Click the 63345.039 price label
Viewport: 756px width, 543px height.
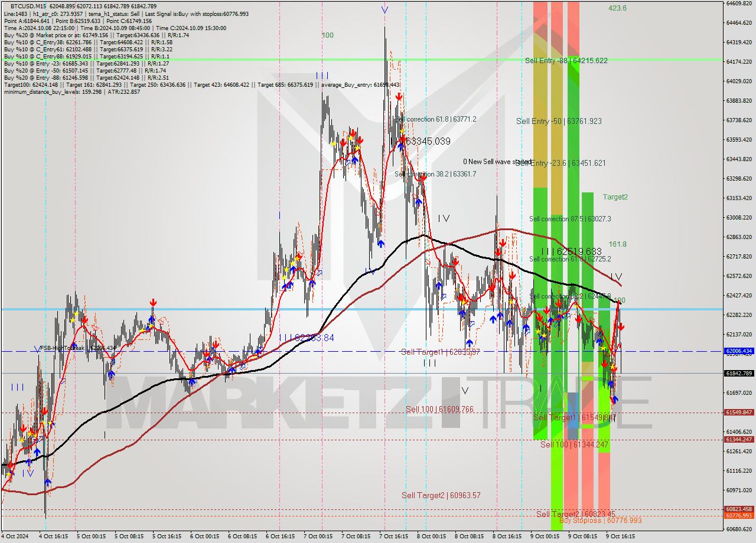tap(428, 142)
